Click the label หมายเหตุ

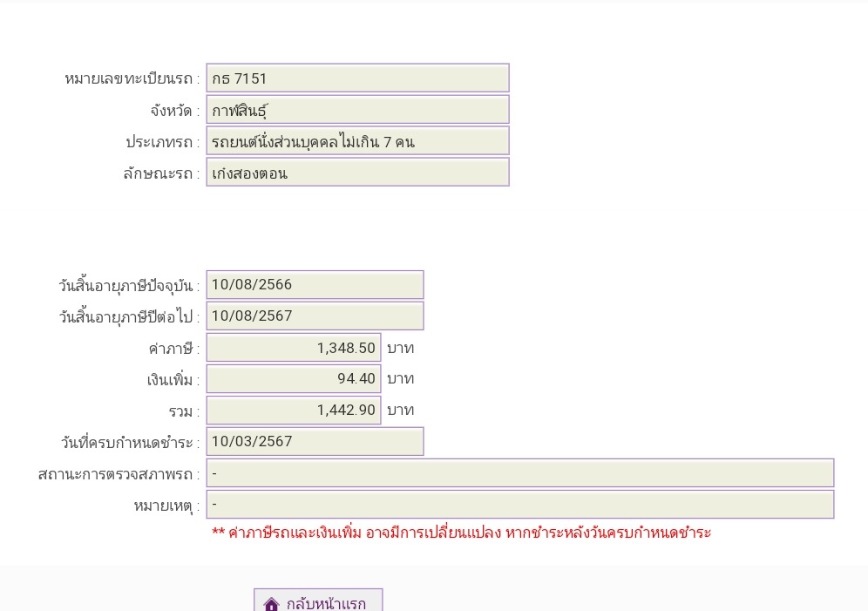166,506
